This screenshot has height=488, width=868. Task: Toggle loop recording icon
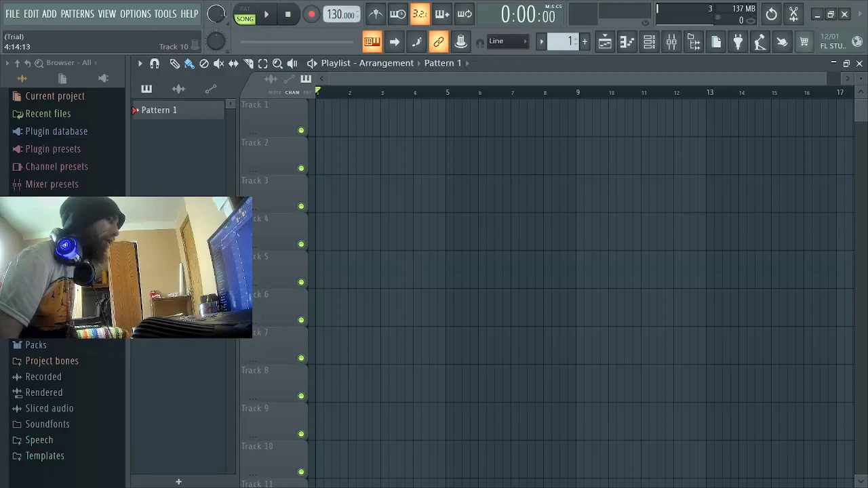pyautogui.click(x=465, y=14)
